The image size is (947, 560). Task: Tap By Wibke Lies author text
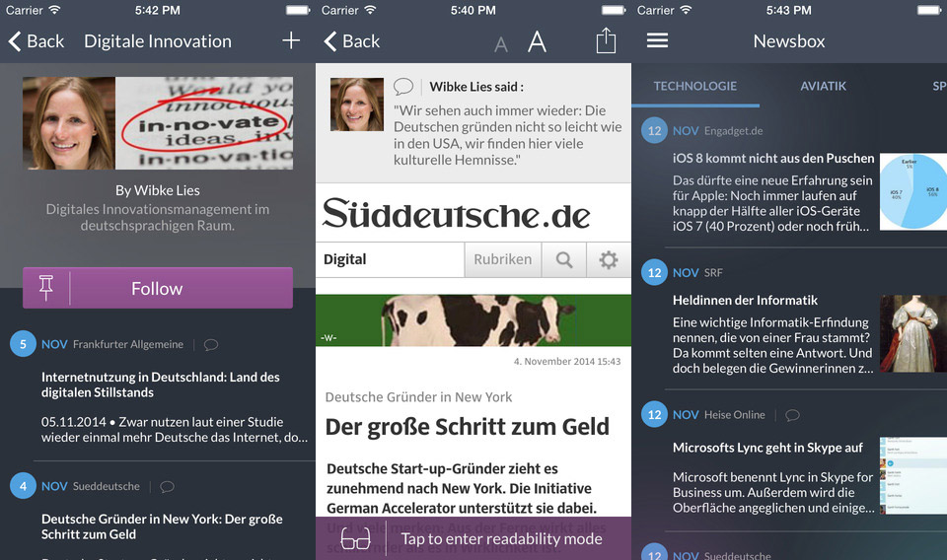click(158, 190)
